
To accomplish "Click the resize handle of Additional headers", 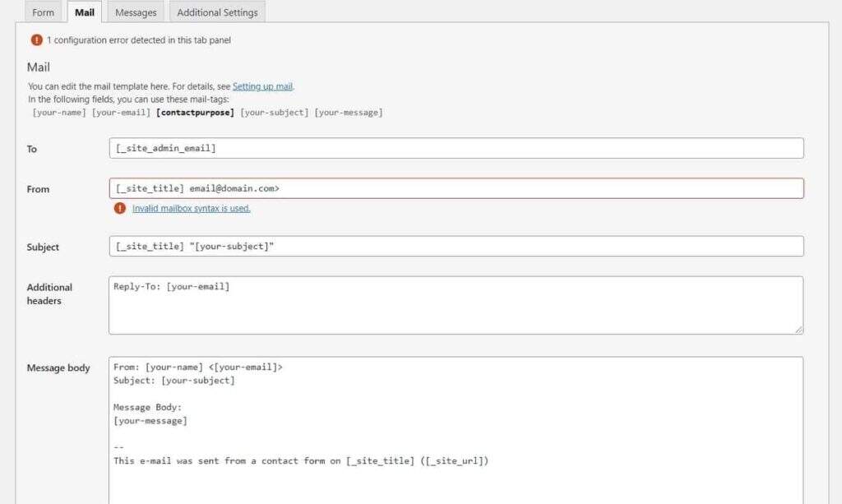I will [x=798, y=329].
